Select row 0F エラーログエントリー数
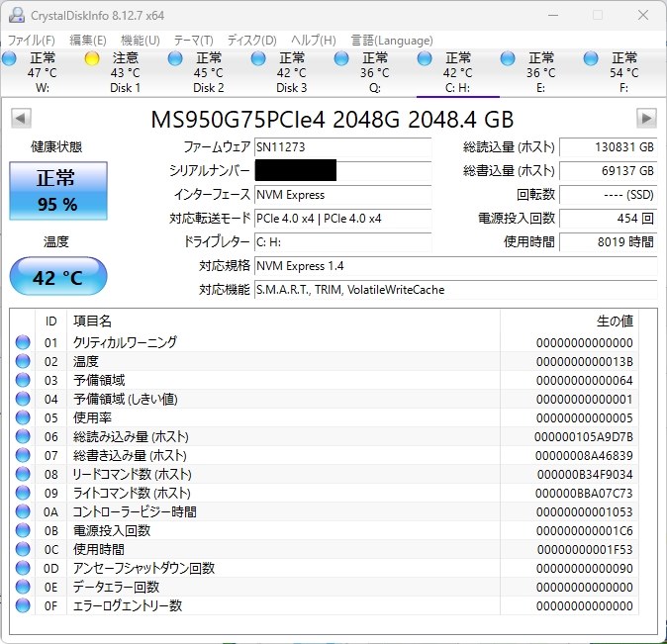Image resolution: width=667 pixels, height=644 pixels. tap(325, 605)
